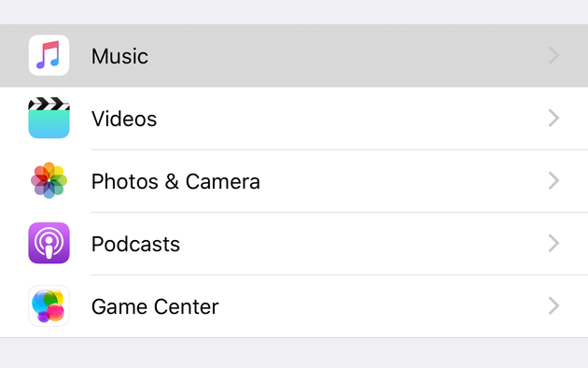Expand Game Center using its chevron

553,305
